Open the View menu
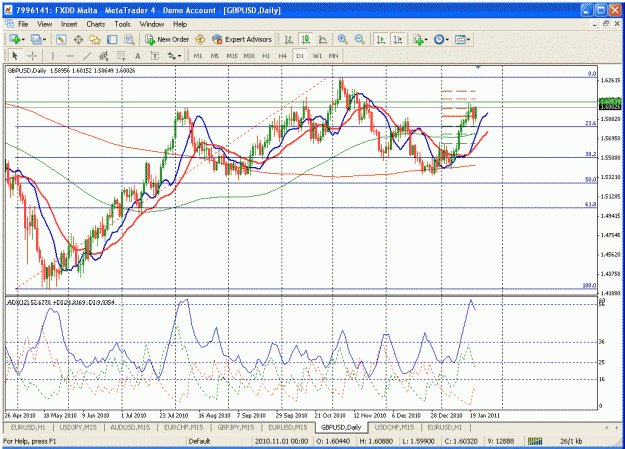The height and width of the screenshot is (449, 625). [45, 24]
